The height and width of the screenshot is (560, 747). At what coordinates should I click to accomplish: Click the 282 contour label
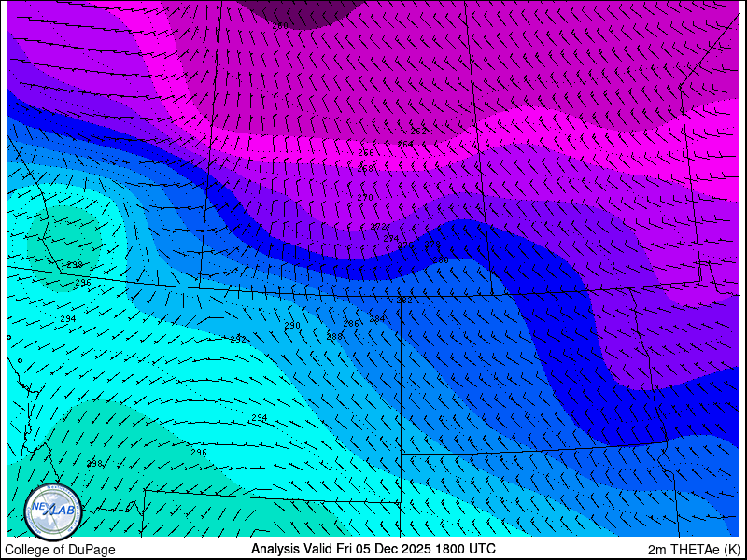pyautogui.click(x=404, y=301)
